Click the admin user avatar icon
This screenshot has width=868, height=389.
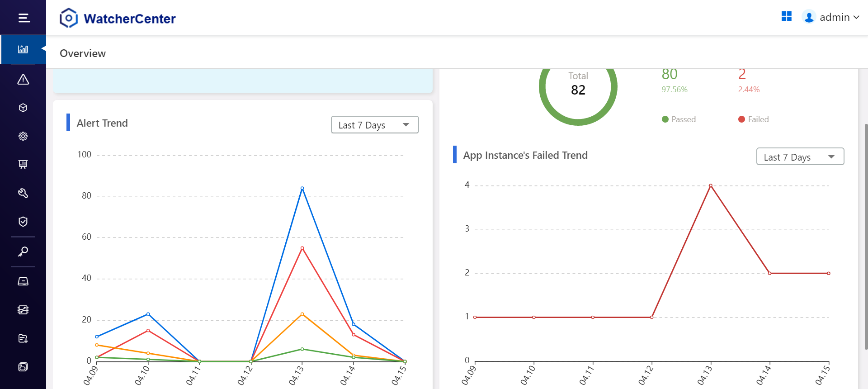(x=809, y=17)
